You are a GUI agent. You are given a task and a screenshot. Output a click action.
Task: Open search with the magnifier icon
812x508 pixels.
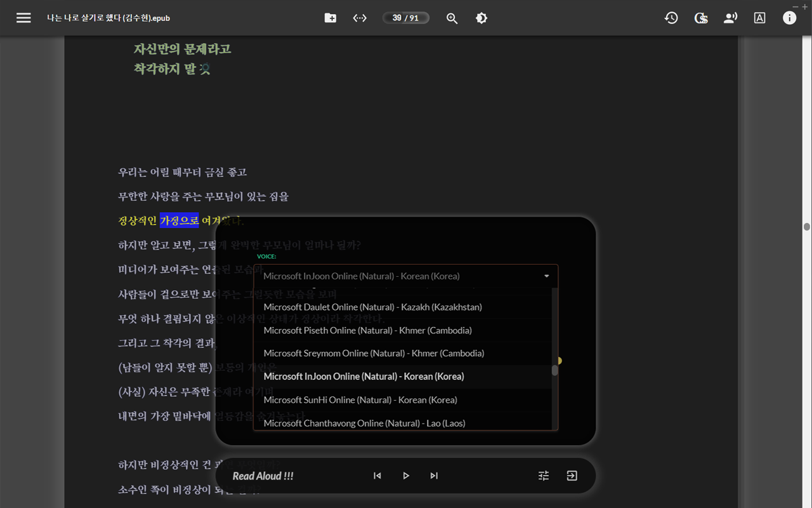click(x=452, y=18)
